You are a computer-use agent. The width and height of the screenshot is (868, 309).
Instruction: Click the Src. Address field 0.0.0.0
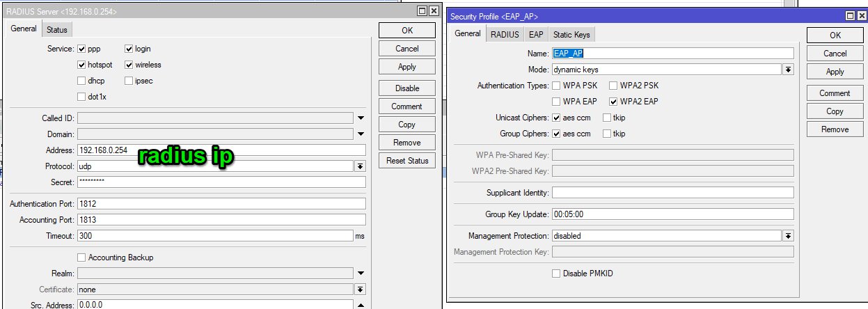pyautogui.click(x=215, y=306)
